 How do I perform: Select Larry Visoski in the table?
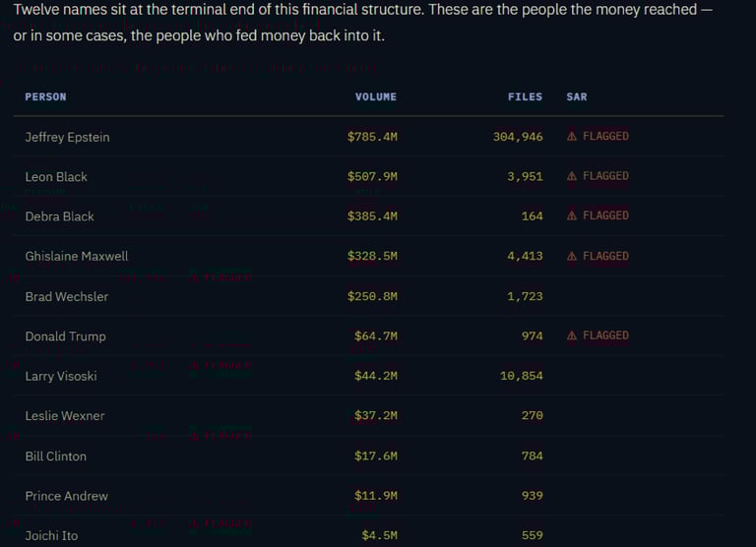(61, 376)
